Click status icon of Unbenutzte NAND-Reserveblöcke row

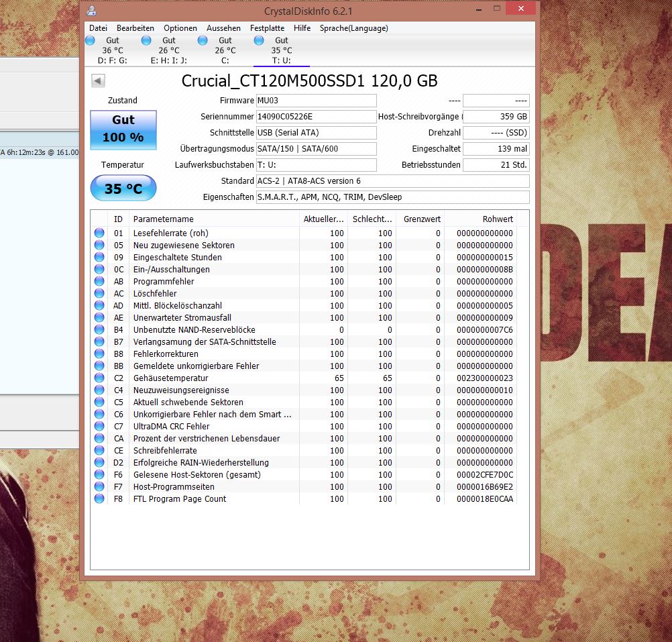coord(99,329)
